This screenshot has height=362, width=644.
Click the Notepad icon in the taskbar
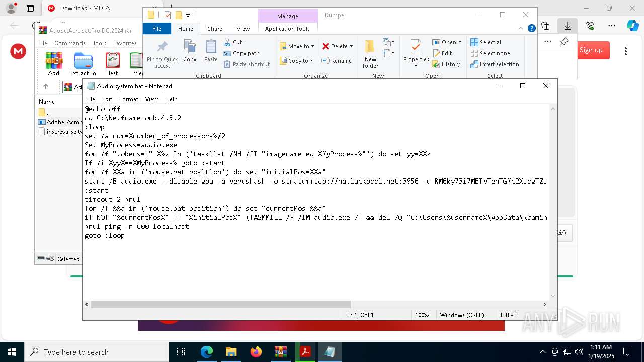point(330,352)
